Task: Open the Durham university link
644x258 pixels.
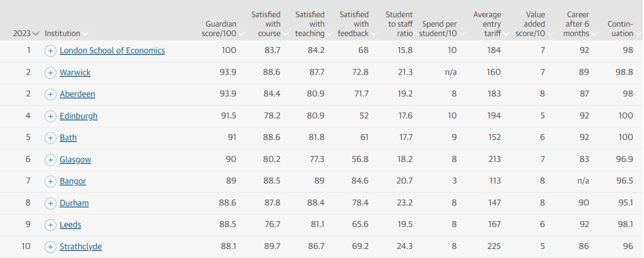Action: click(74, 203)
